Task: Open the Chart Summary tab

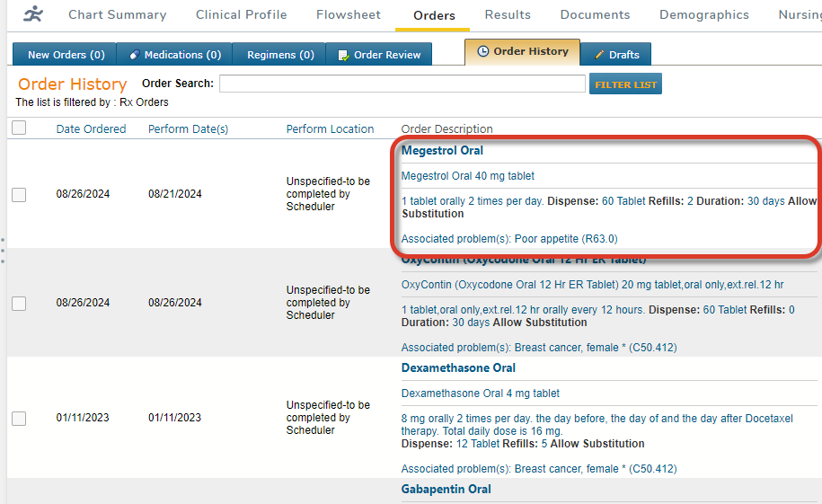Action: point(118,14)
